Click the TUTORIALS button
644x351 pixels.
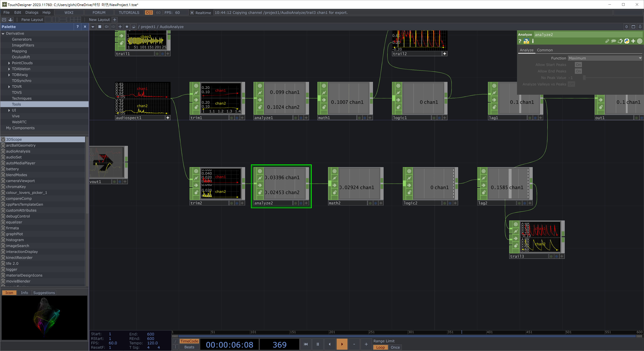pos(129,12)
